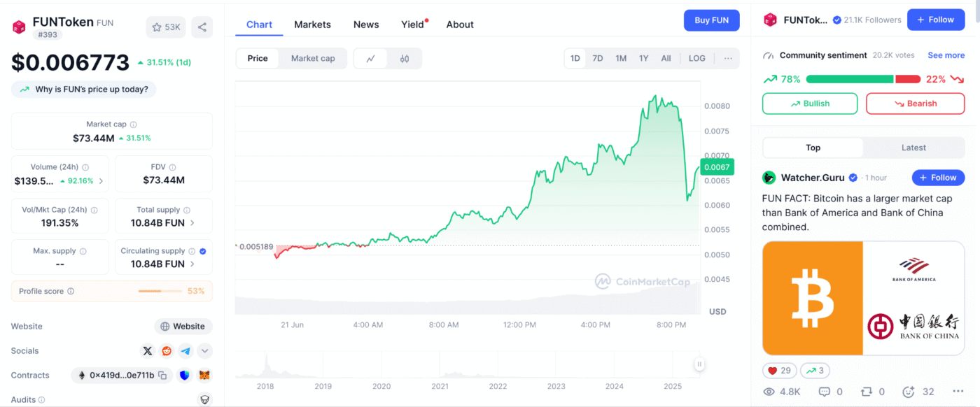
Task: Switch to Top posts tab
Action: click(x=813, y=148)
